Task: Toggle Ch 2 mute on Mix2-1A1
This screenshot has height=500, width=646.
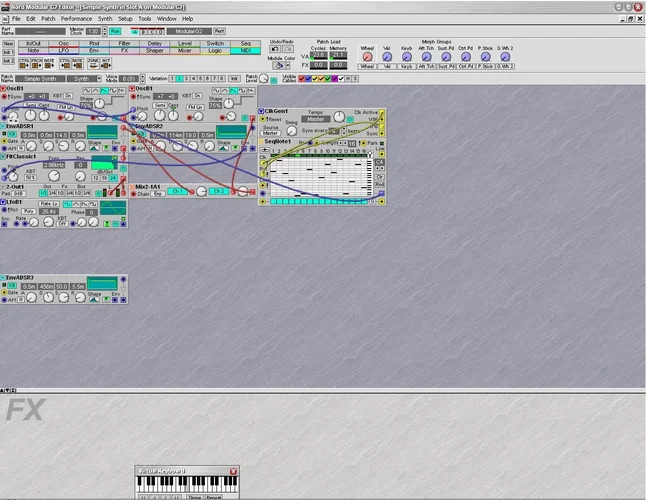Action: coord(219,191)
